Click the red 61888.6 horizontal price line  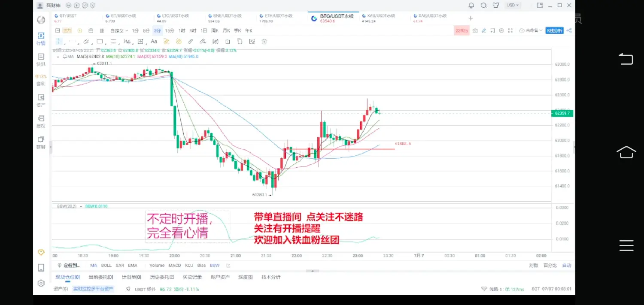tap(339, 149)
